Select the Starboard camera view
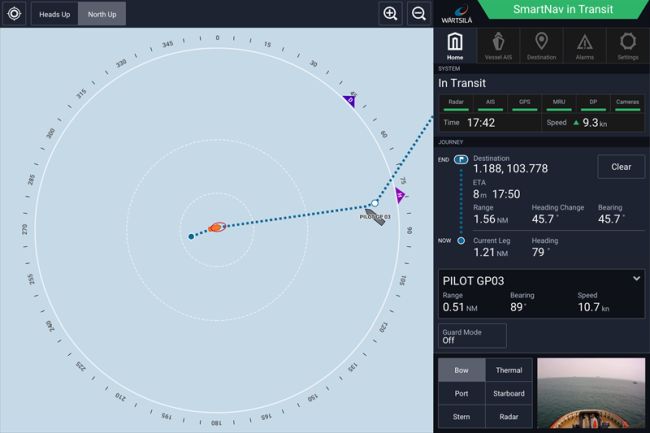Image resolution: width=650 pixels, height=433 pixels. pos(509,393)
